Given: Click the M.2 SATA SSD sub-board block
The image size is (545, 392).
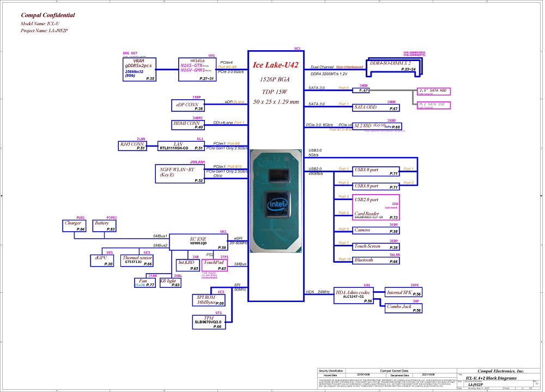Looking at the screenshot, I should pos(434,105).
